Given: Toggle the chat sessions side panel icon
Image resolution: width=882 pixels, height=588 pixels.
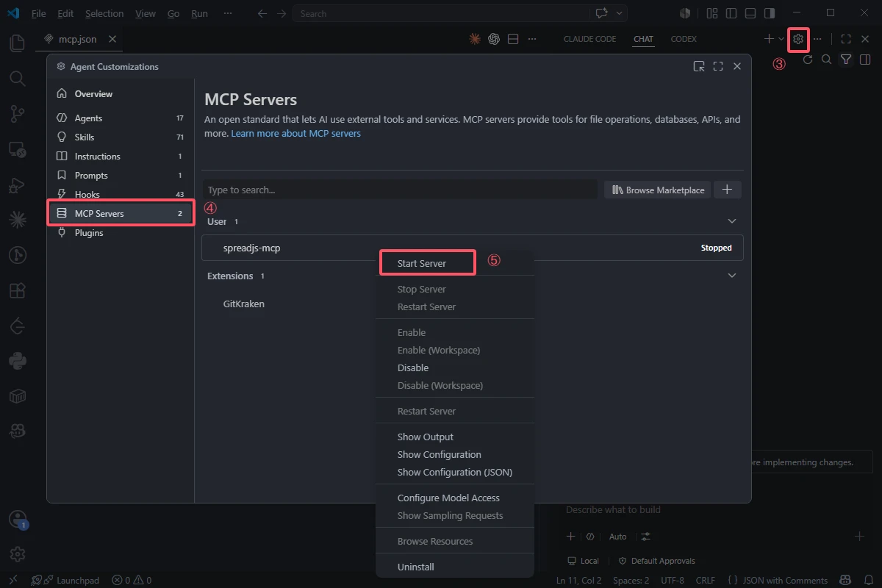Looking at the screenshot, I should [865, 60].
